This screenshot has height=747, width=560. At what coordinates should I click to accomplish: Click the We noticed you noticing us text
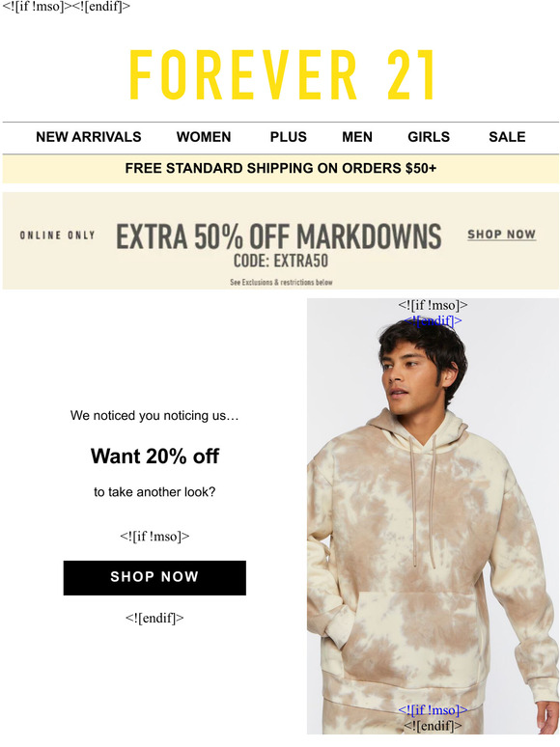pos(154,415)
